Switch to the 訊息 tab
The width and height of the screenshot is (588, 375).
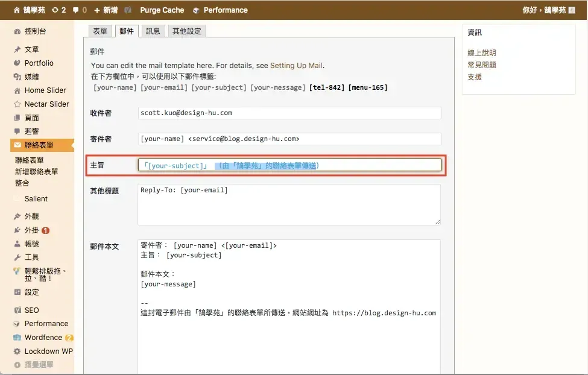click(153, 31)
